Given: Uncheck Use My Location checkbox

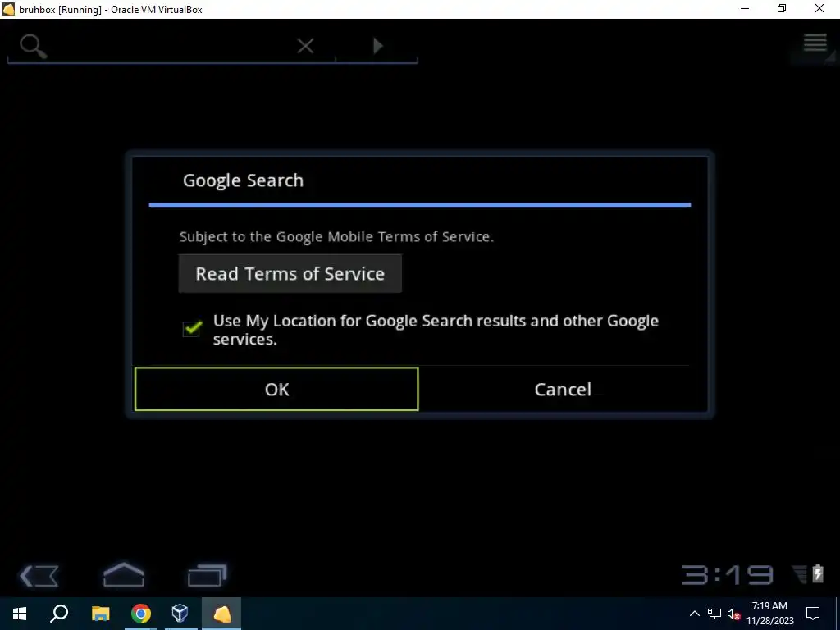Looking at the screenshot, I should click(x=192, y=328).
